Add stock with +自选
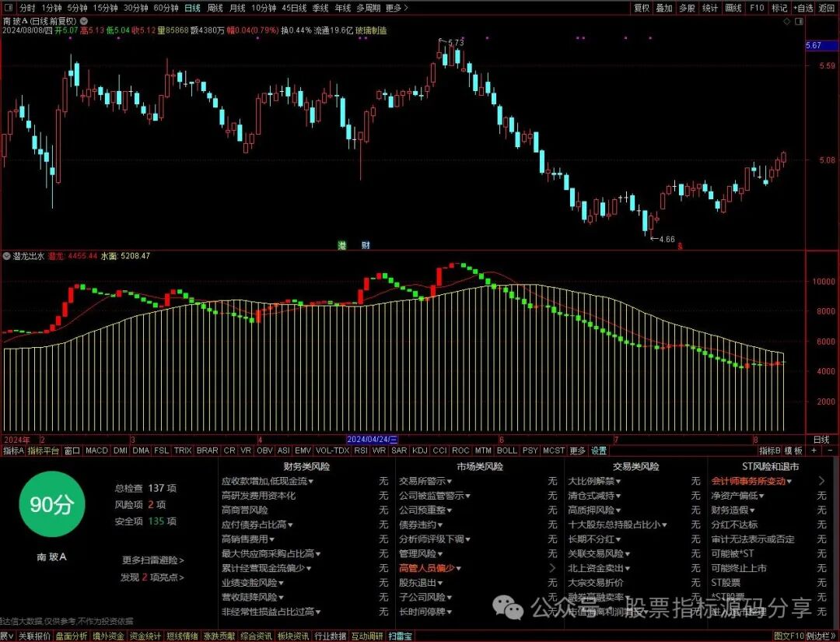Screen dimensions: 840x642 tap(803, 8)
